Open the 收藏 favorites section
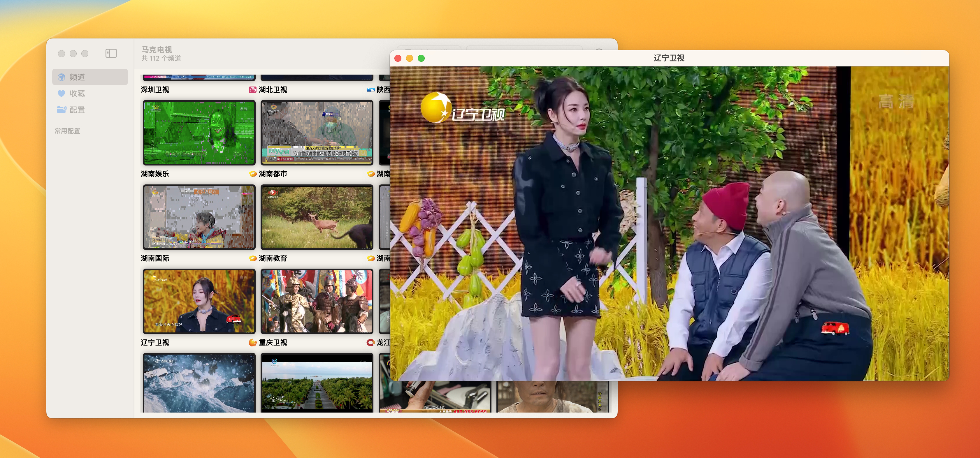Screen dimensions: 980x458 click(x=77, y=94)
